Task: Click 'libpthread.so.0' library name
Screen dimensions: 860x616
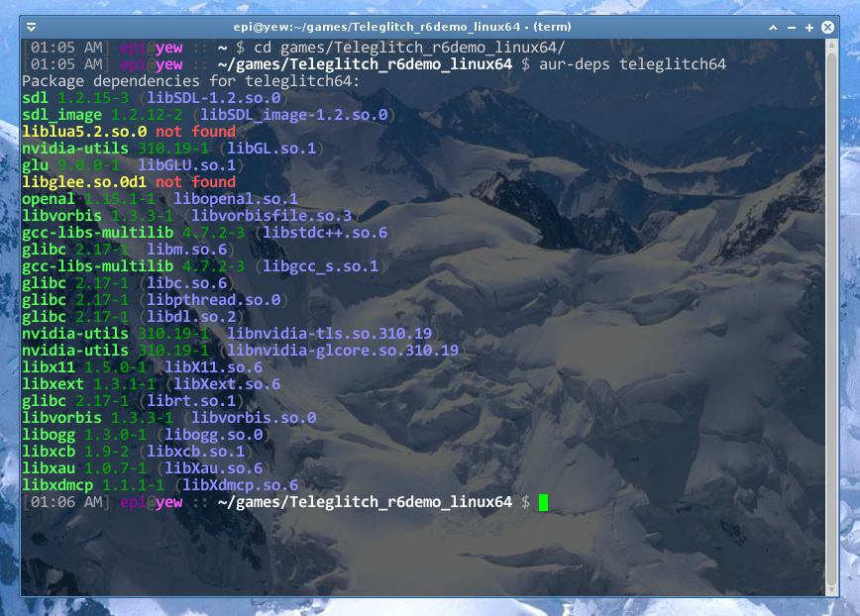Action: 214,300
